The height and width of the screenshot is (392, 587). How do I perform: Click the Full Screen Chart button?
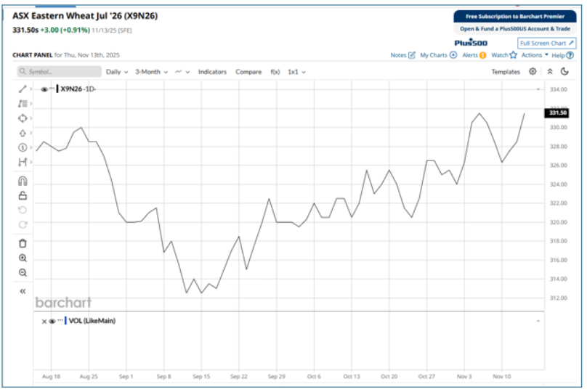547,44
